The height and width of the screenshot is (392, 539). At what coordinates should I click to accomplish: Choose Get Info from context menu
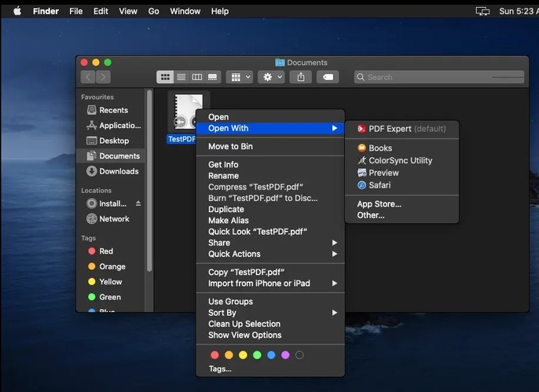point(223,165)
